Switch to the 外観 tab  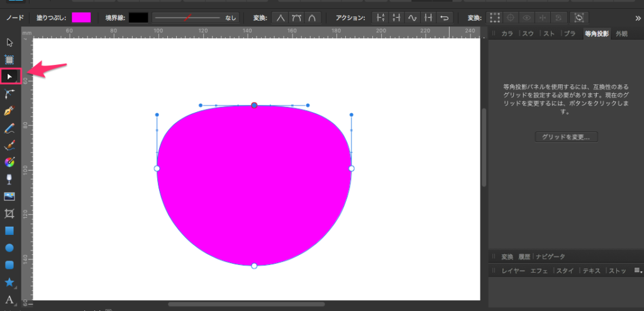(621, 33)
